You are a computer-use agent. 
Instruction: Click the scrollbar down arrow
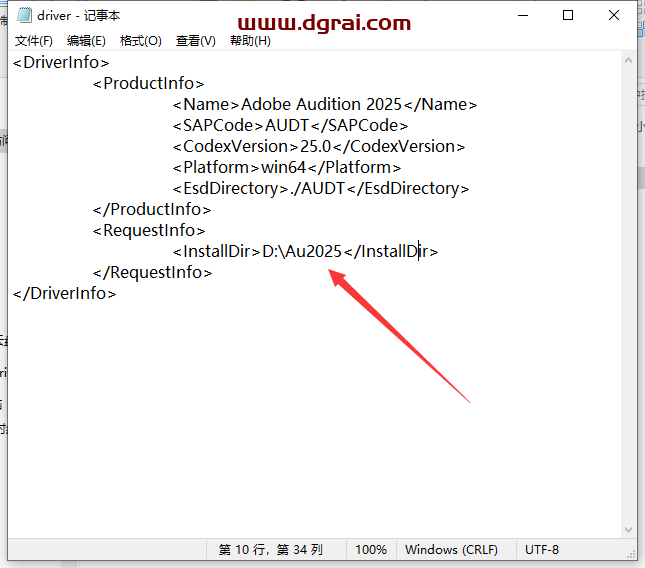pos(628,530)
